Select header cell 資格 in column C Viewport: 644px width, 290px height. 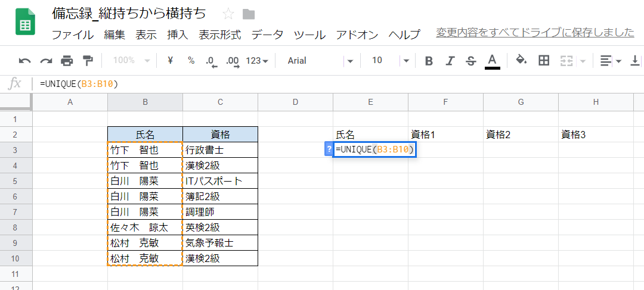220,134
